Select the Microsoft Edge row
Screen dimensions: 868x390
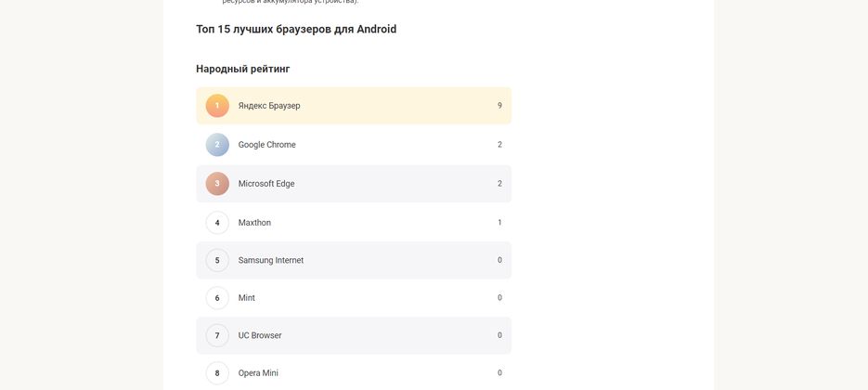click(354, 183)
